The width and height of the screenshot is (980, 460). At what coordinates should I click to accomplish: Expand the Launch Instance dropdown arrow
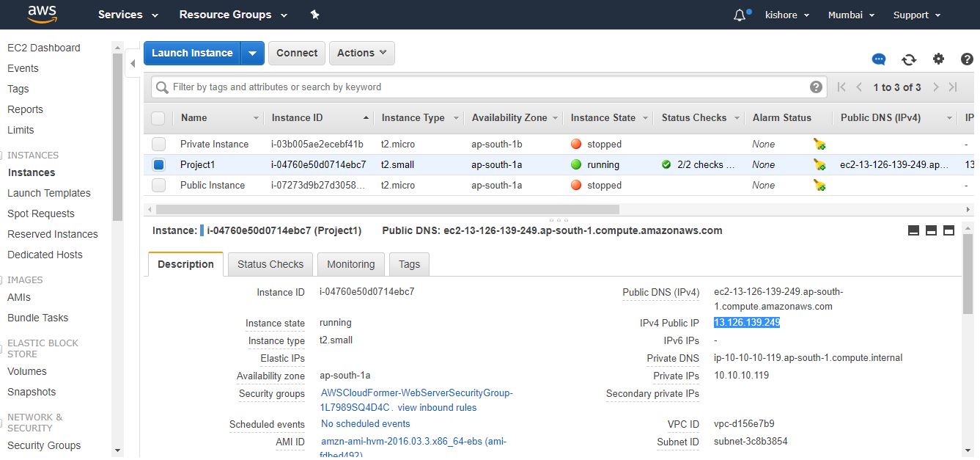(252, 53)
